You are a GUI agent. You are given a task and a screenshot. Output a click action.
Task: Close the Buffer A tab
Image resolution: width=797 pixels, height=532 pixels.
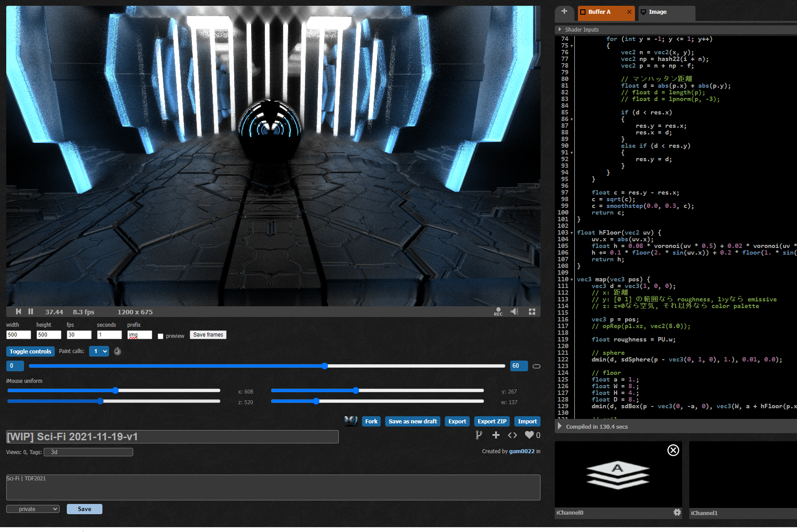tap(629, 12)
